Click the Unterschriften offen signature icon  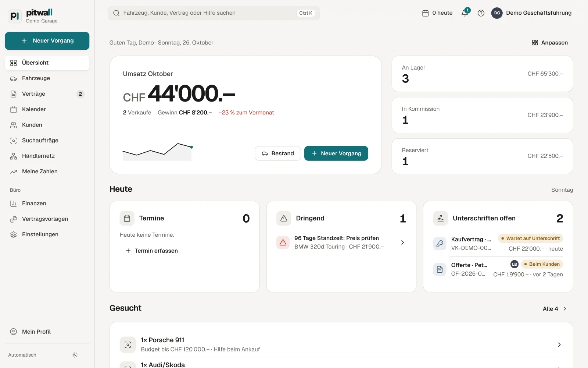point(441,218)
